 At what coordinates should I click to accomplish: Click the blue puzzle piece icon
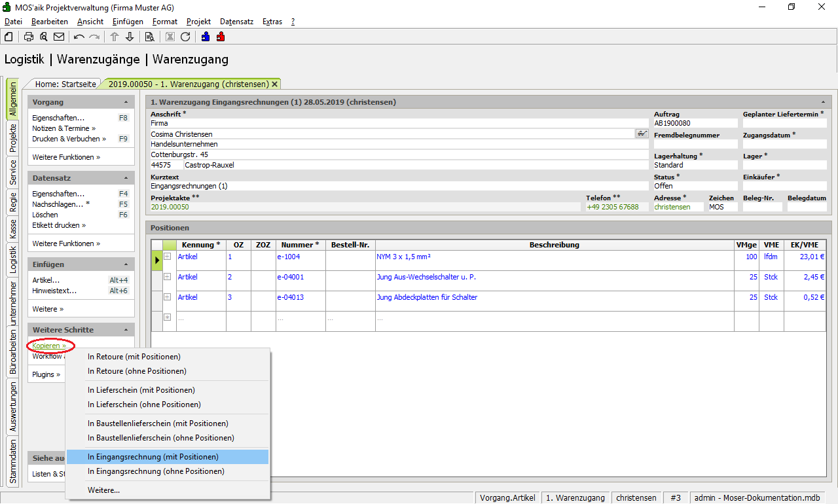click(206, 37)
